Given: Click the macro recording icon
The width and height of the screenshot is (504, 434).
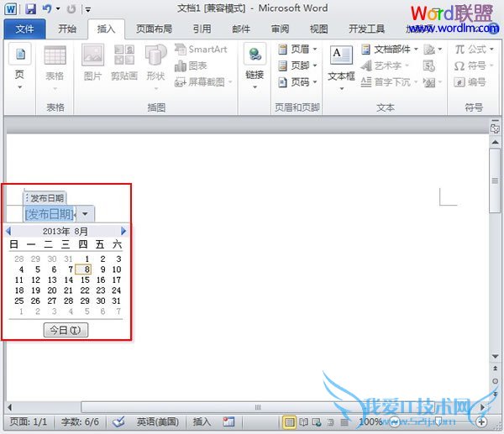Looking at the screenshot, I should (228, 421).
